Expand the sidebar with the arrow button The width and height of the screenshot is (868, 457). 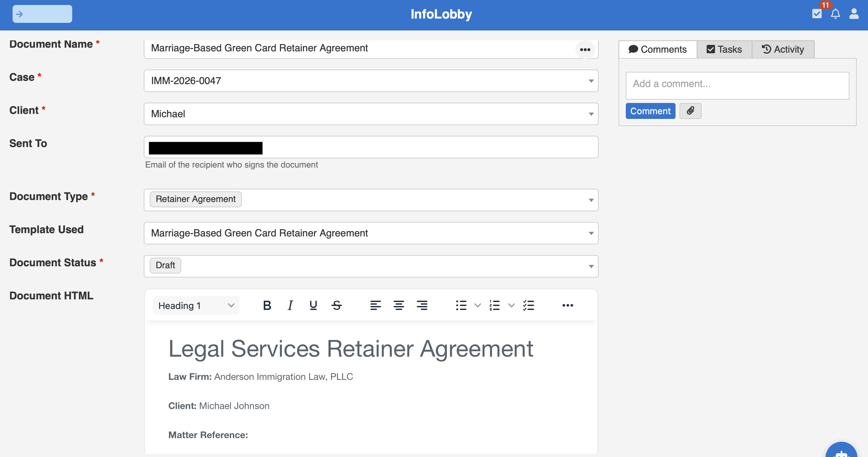[42, 14]
